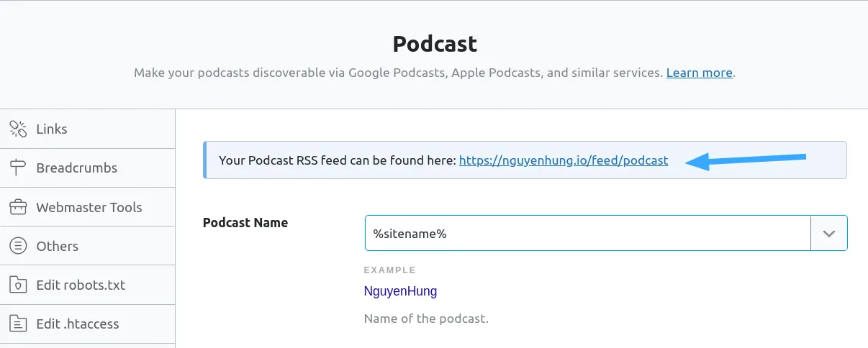Expand the Podcast Name variable dropdown
868x348 pixels.
pyautogui.click(x=829, y=233)
